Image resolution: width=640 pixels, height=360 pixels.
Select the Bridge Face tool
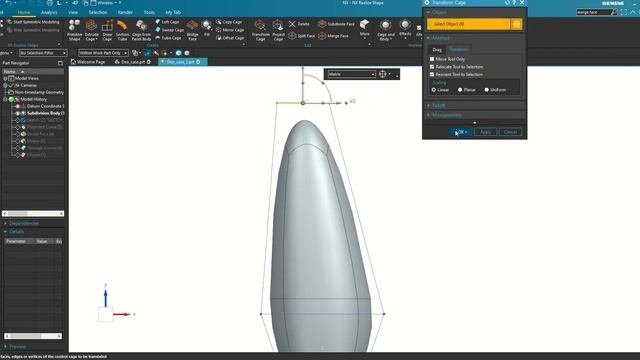[192, 30]
